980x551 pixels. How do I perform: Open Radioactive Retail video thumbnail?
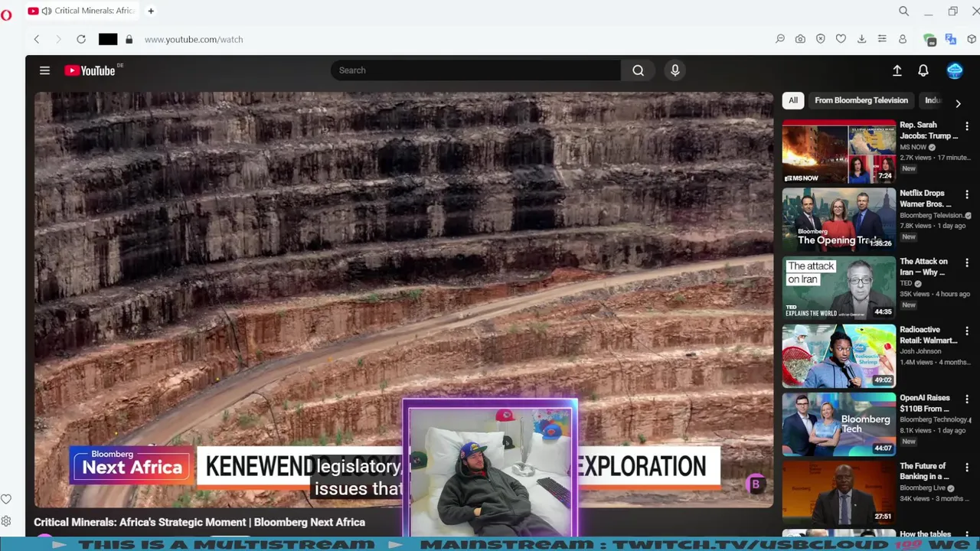pos(838,356)
